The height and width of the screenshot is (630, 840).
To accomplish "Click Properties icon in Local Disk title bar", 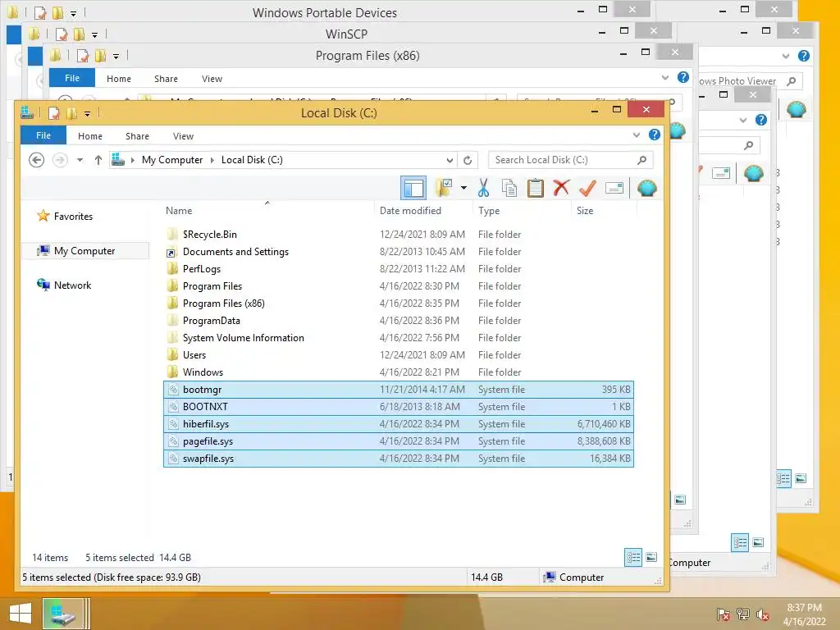I will point(53,113).
